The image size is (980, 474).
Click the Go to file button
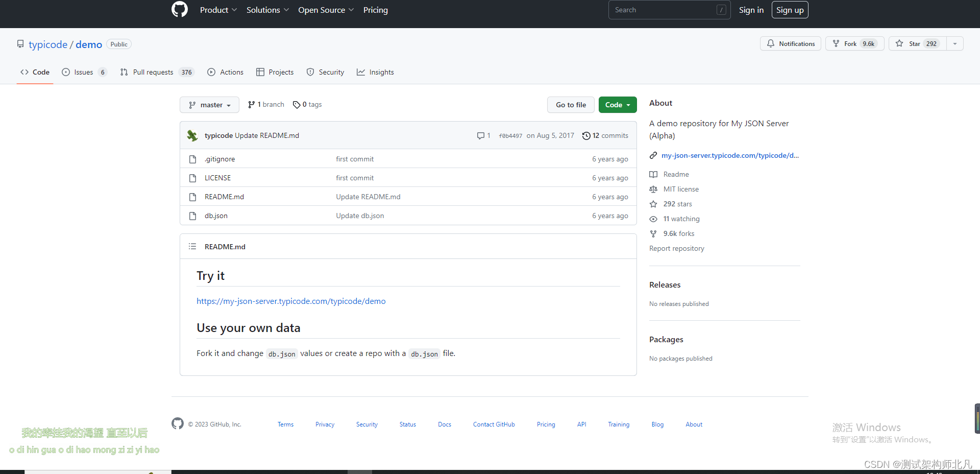pos(571,105)
